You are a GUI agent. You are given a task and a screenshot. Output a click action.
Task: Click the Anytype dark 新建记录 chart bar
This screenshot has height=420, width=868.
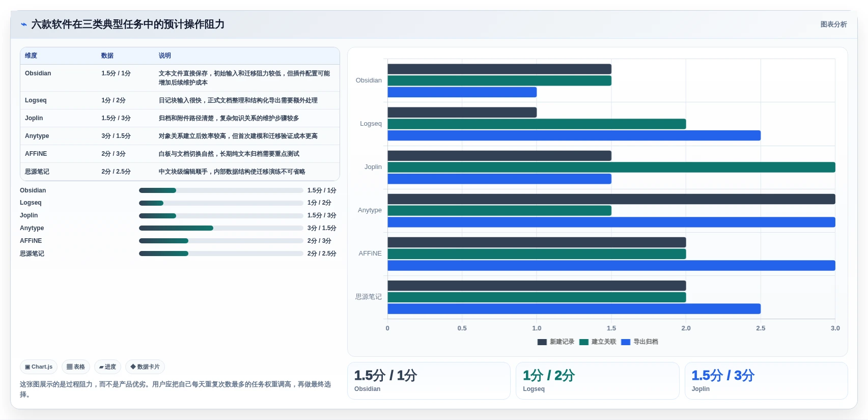coord(611,199)
